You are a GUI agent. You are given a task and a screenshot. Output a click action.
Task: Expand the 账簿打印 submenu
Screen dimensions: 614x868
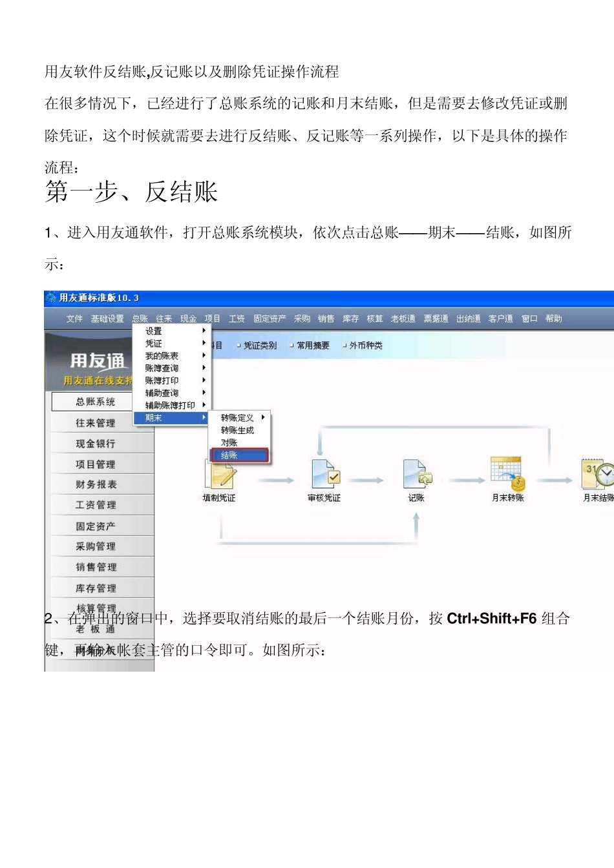(x=171, y=381)
